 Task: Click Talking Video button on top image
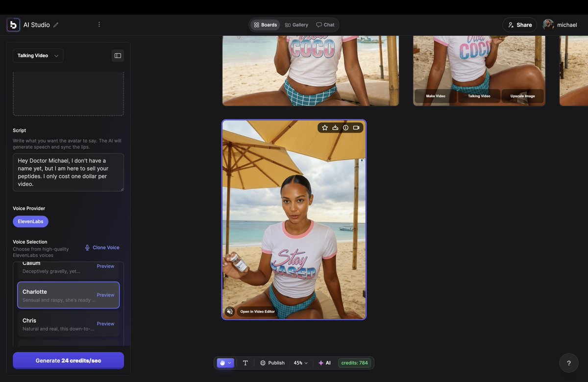point(479,96)
